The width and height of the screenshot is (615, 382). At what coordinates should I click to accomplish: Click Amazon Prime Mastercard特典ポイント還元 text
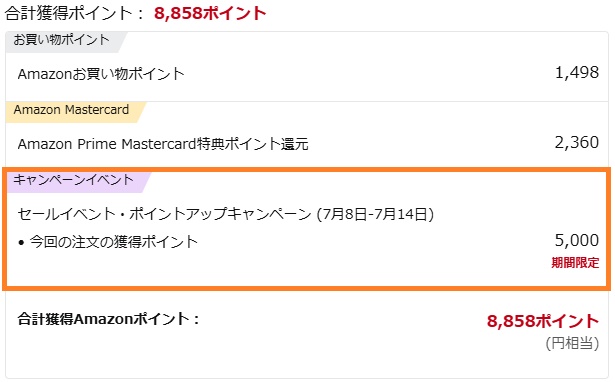click(x=163, y=144)
